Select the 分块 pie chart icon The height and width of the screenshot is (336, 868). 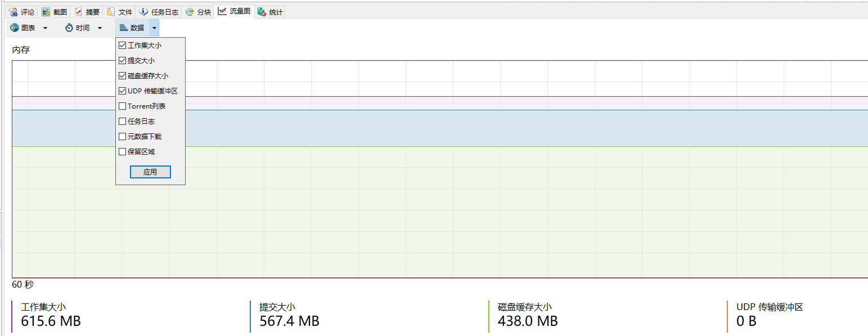190,12
